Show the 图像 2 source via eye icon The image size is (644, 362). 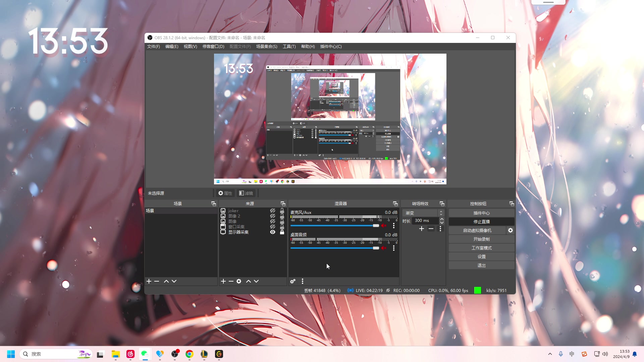point(273,216)
